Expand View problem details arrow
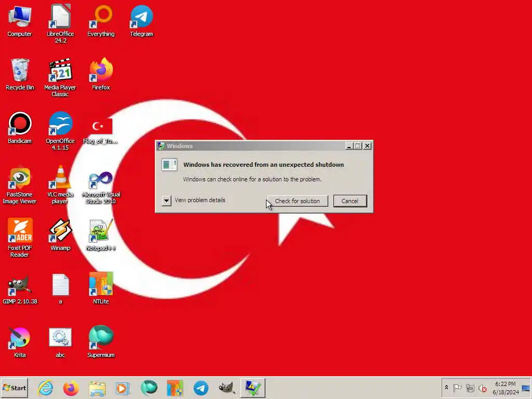532x399 pixels. pyautogui.click(x=166, y=201)
